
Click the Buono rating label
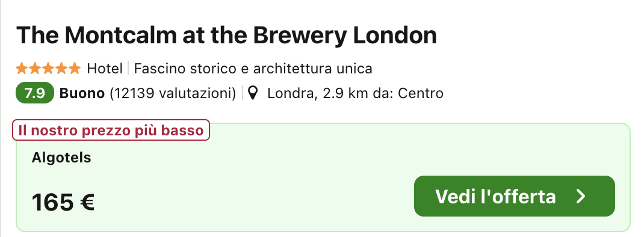point(82,93)
